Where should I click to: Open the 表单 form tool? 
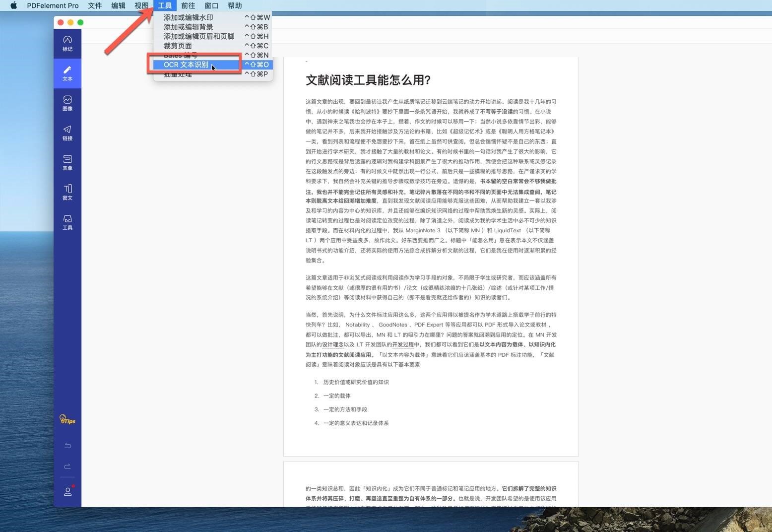click(67, 163)
